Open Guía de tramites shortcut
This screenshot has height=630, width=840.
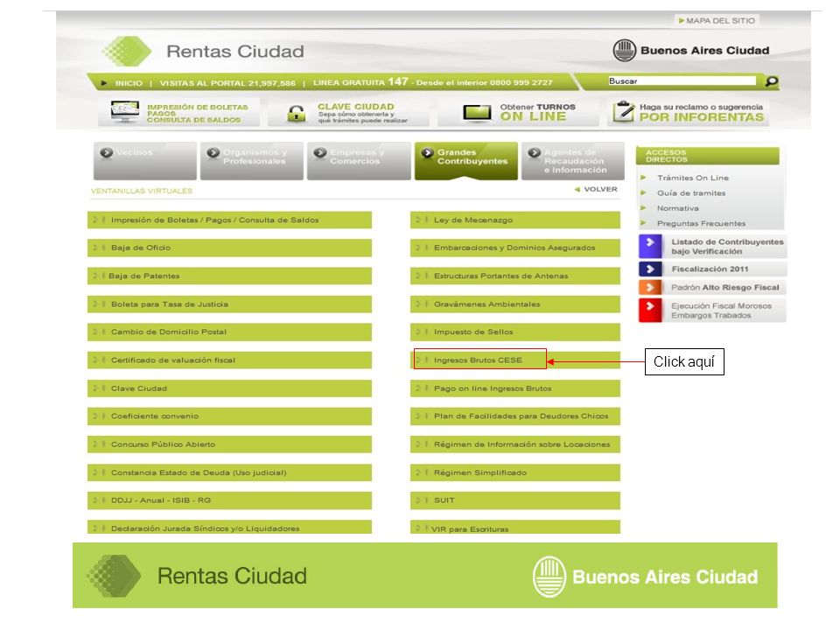point(691,192)
